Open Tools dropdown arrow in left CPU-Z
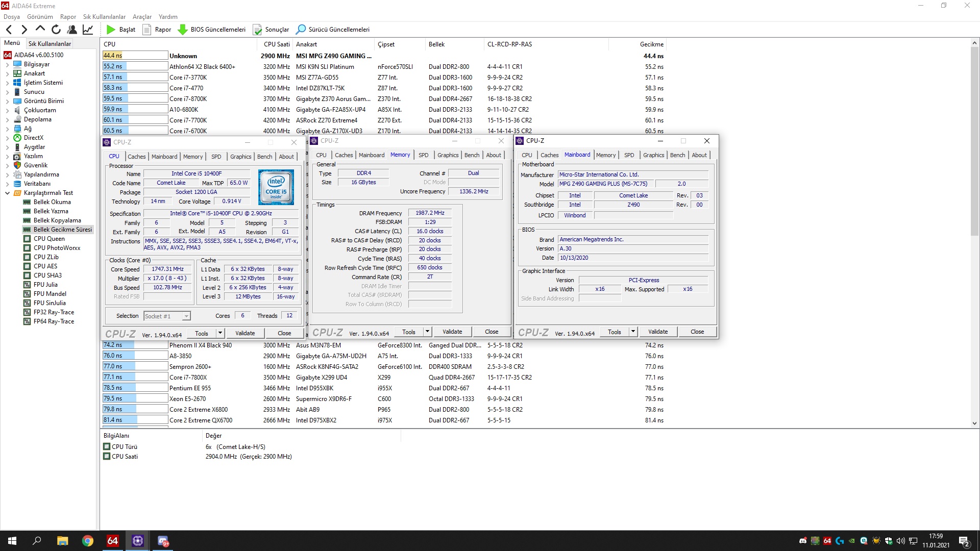The image size is (980, 551). tap(220, 333)
